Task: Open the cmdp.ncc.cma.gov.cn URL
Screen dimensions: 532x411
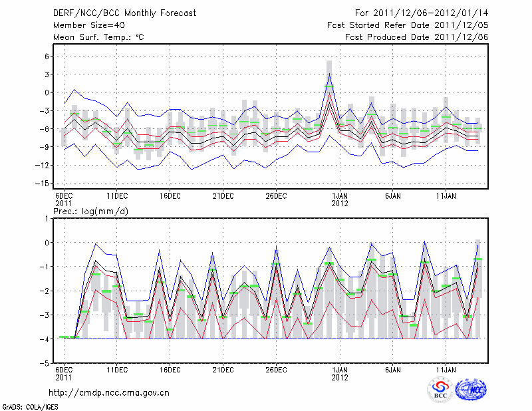Action: pyautogui.click(x=109, y=392)
